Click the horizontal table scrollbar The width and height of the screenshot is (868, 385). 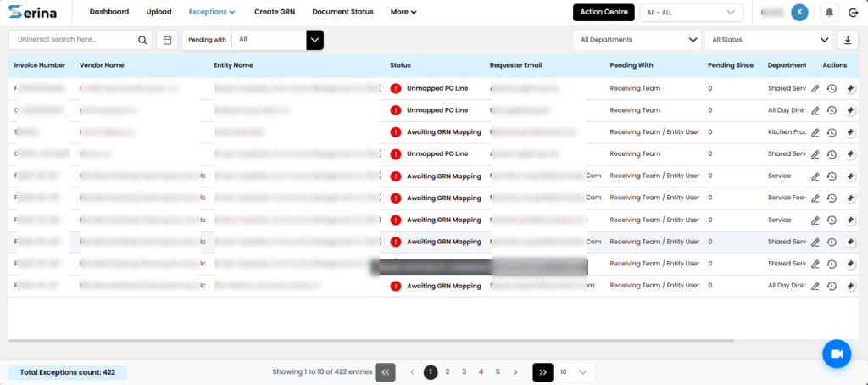pyautogui.click(x=371, y=340)
